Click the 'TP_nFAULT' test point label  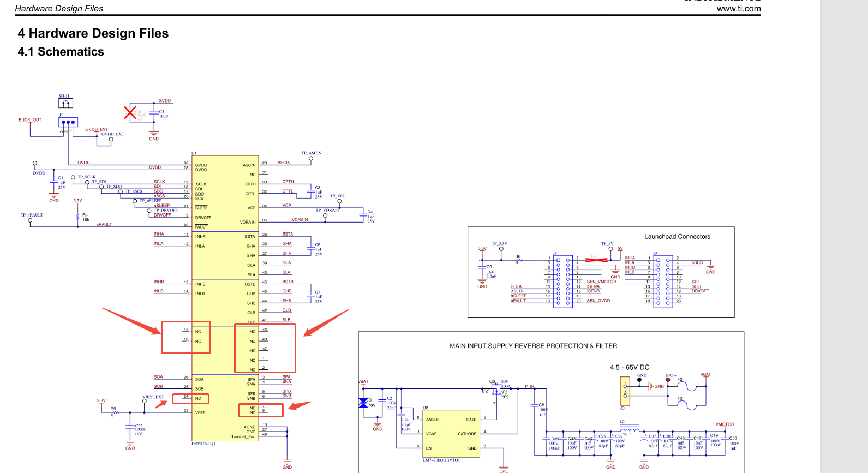pos(32,215)
